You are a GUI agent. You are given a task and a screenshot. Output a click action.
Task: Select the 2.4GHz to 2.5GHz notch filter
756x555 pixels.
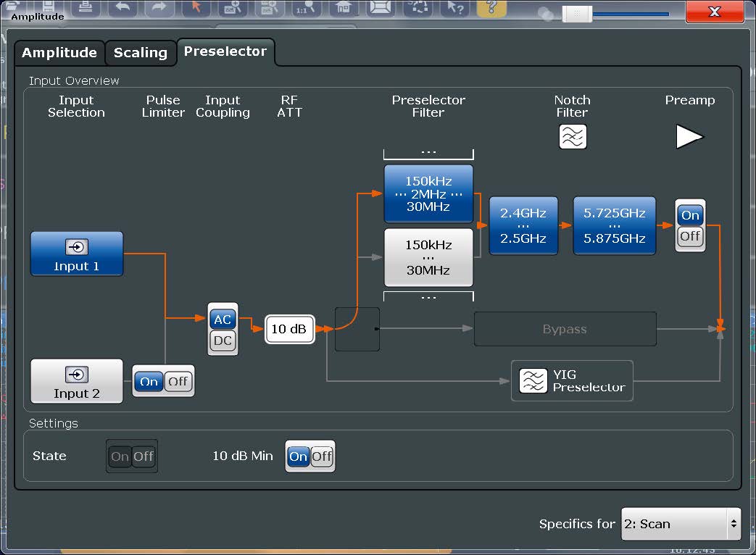523,226
